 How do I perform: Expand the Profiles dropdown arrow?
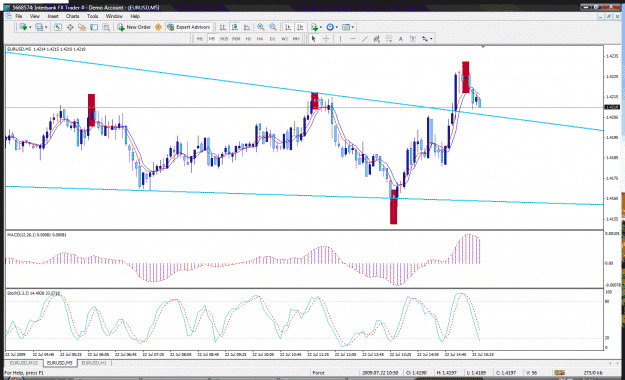[46, 27]
